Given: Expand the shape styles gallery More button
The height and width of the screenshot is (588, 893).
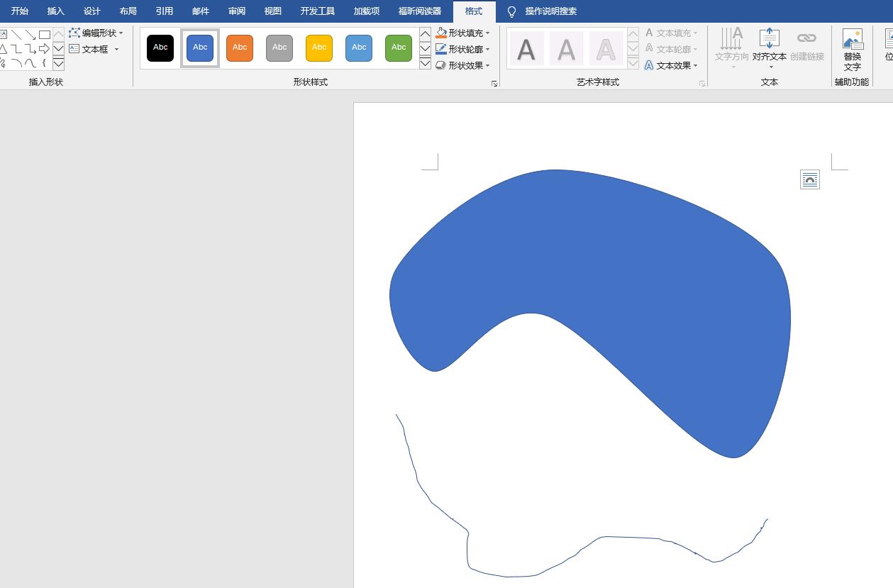Looking at the screenshot, I should pos(425,64).
